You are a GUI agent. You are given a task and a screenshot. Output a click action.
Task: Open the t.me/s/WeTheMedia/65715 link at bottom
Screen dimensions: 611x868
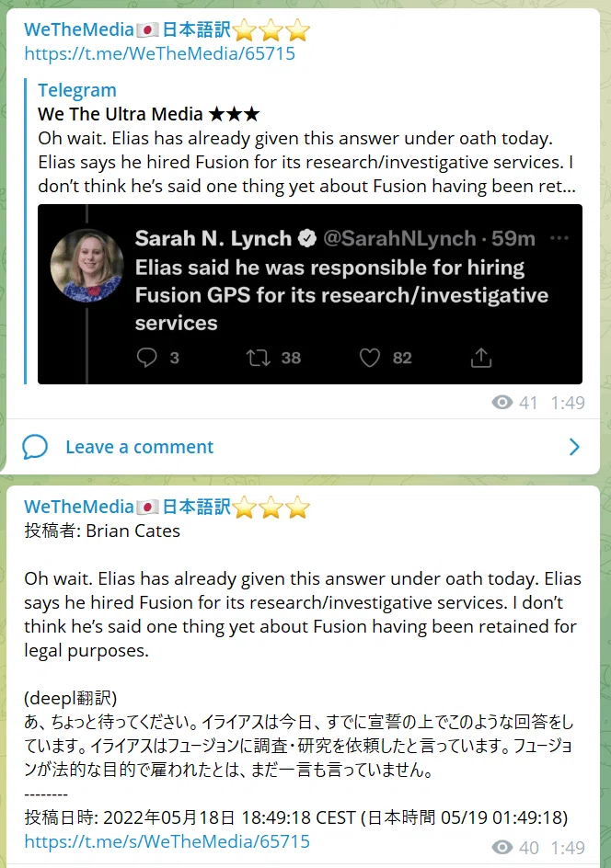pyautogui.click(x=167, y=841)
